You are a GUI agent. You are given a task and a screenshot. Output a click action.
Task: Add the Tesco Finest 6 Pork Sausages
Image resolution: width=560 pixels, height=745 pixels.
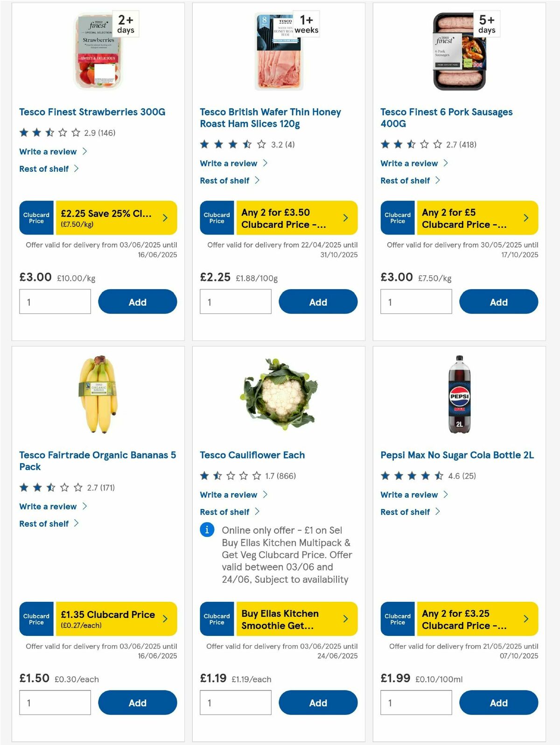click(x=498, y=302)
